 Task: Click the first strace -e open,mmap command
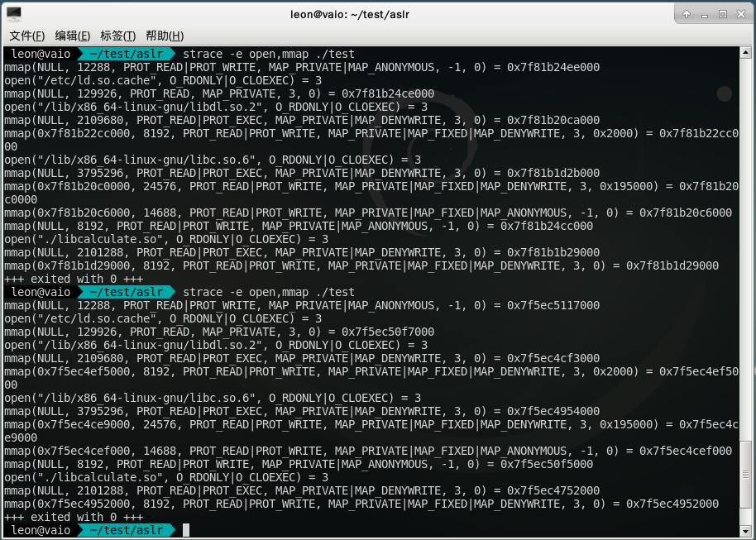pyautogui.click(x=269, y=54)
